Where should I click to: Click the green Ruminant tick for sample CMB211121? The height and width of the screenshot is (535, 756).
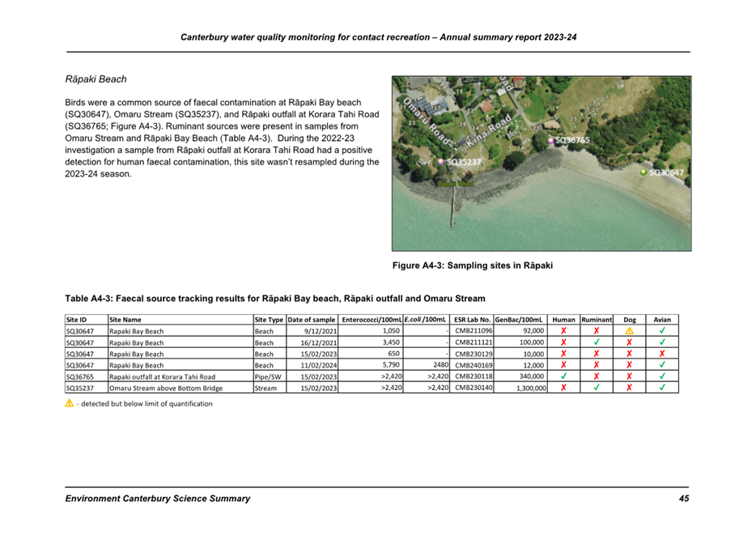point(596,342)
